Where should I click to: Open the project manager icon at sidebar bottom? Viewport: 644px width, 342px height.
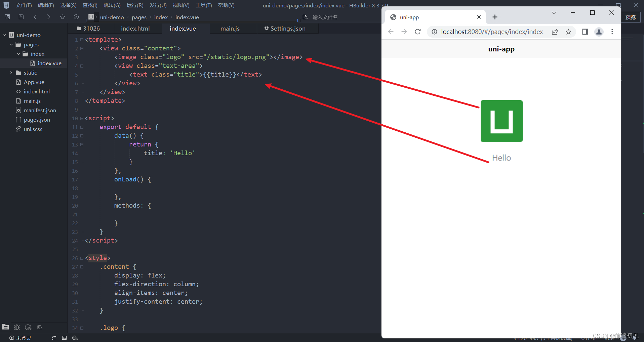[5, 327]
